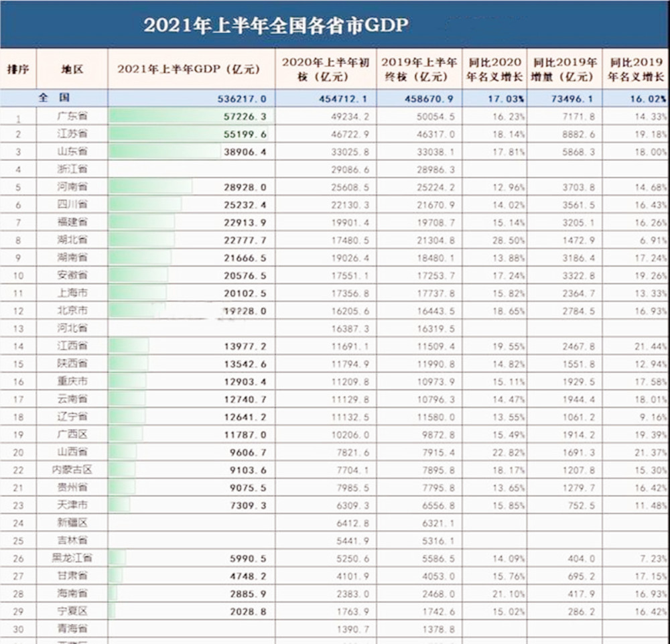Click the '广西区' region cell
Image resolution: width=670 pixels, height=644 pixels.
click(x=72, y=434)
